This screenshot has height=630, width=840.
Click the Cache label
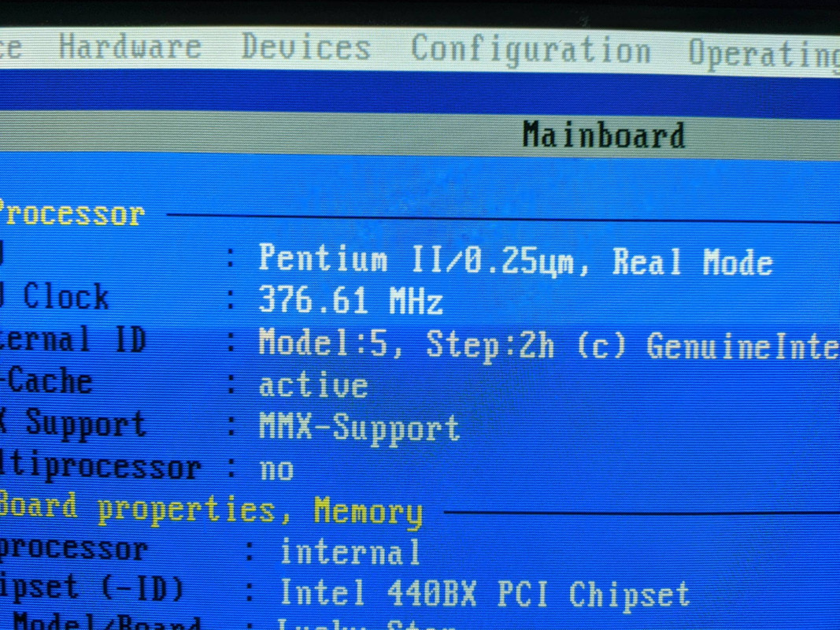[47, 380]
